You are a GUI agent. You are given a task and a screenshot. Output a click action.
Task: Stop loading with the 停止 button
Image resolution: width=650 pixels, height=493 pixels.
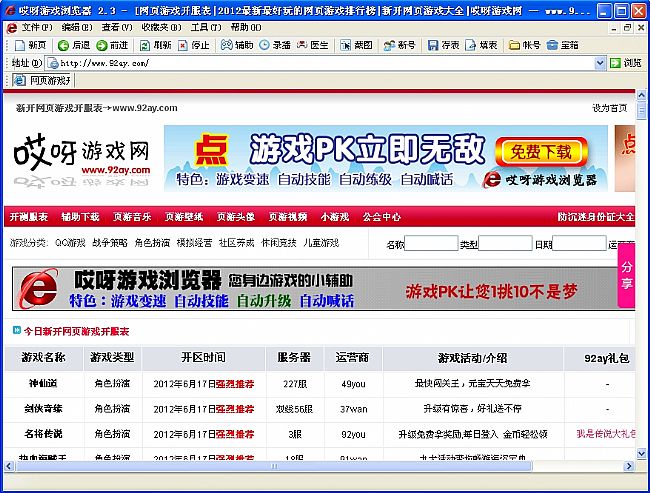tap(194, 45)
